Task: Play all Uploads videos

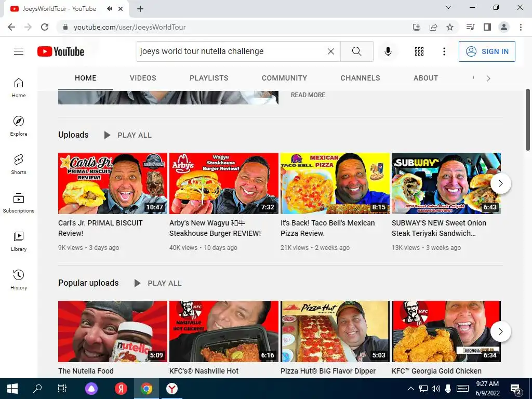Action: (x=128, y=135)
